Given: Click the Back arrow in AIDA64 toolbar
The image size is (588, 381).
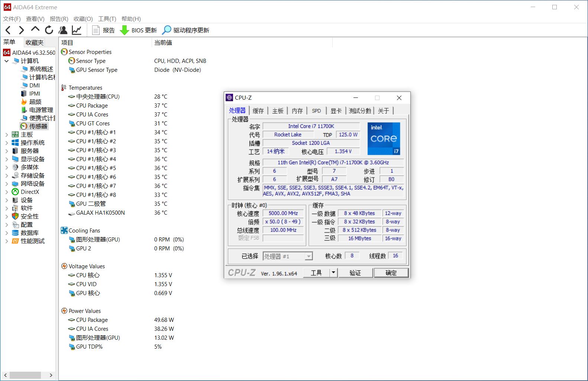Looking at the screenshot, I should click(x=8, y=30).
